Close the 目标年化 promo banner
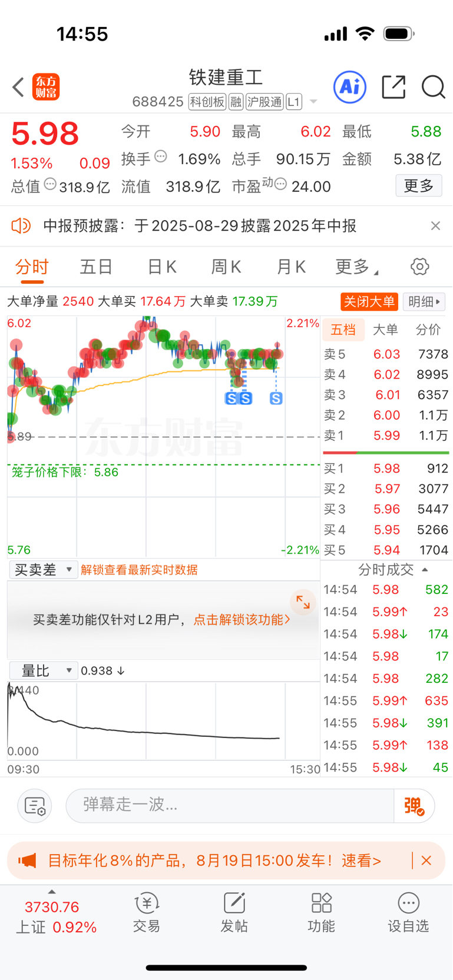 point(426,861)
